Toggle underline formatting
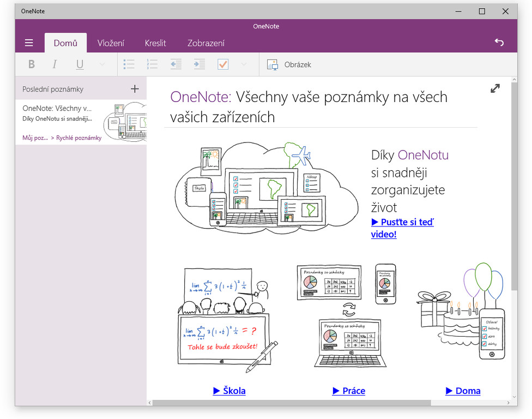532x419 pixels. (x=80, y=64)
